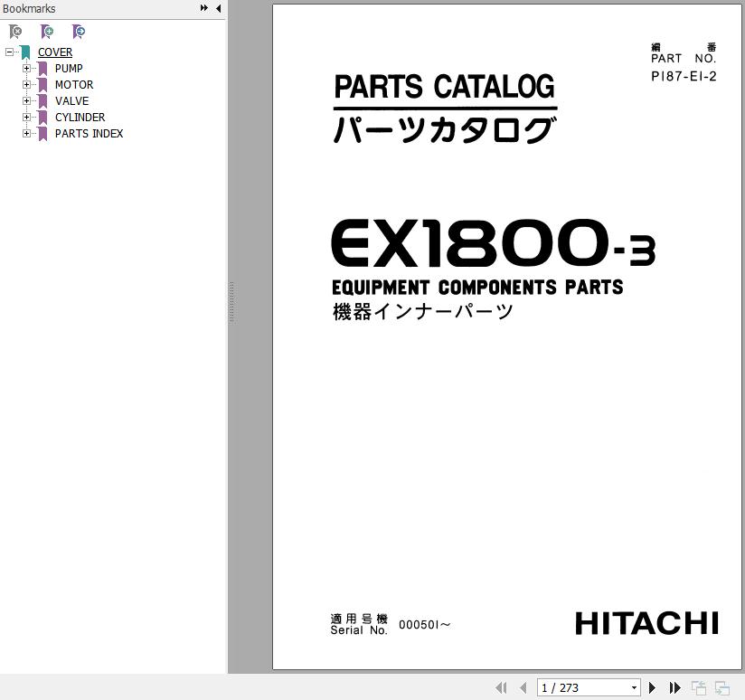Open the PUMP bookmark
This screenshot has height=700, width=745.
pos(69,69)
